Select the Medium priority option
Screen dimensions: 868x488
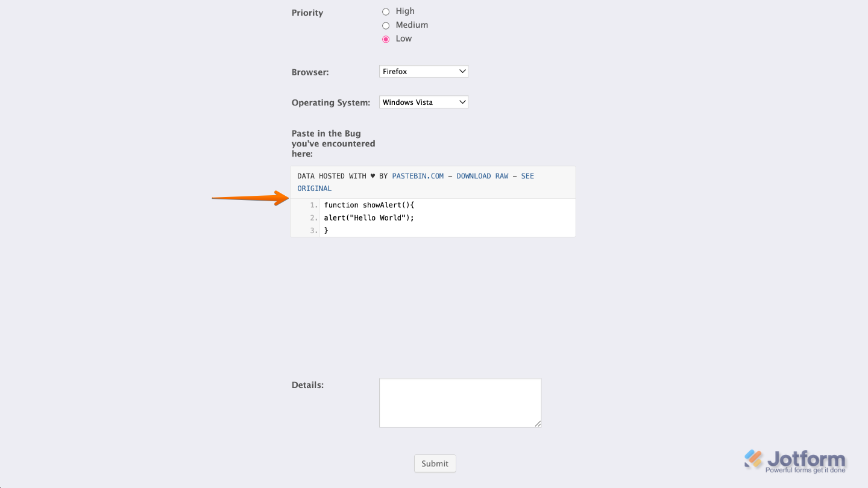coord(386,25)
